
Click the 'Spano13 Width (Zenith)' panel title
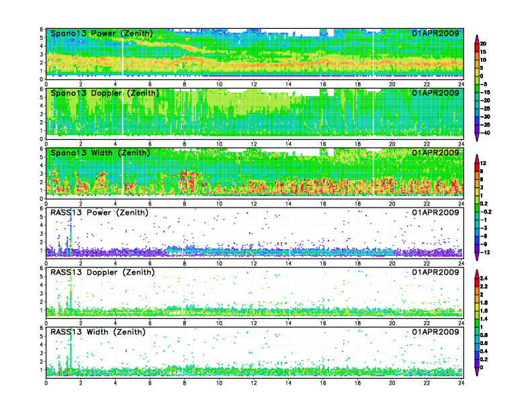pyautogui.click(x=100, y=153)
